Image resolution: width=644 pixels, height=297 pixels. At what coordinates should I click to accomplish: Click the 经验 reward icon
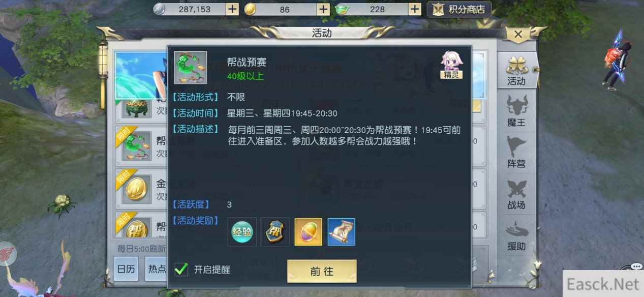(x=242, y=232)
